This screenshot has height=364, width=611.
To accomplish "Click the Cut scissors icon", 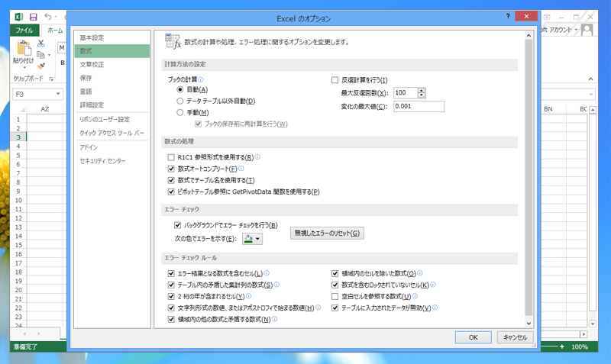I will pos(41,43).
